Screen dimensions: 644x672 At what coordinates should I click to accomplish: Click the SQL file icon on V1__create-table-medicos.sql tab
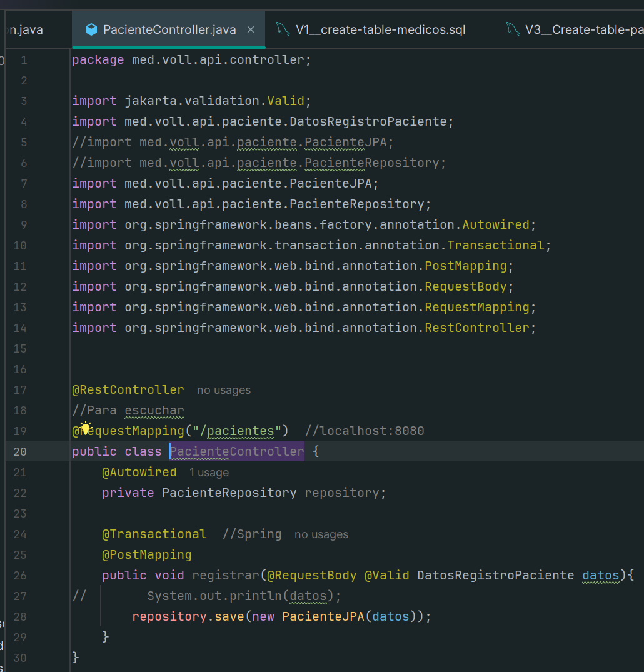283,29
